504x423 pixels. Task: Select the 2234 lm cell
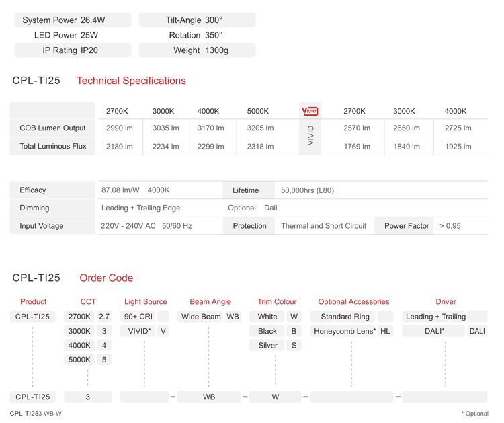point(165,147)
